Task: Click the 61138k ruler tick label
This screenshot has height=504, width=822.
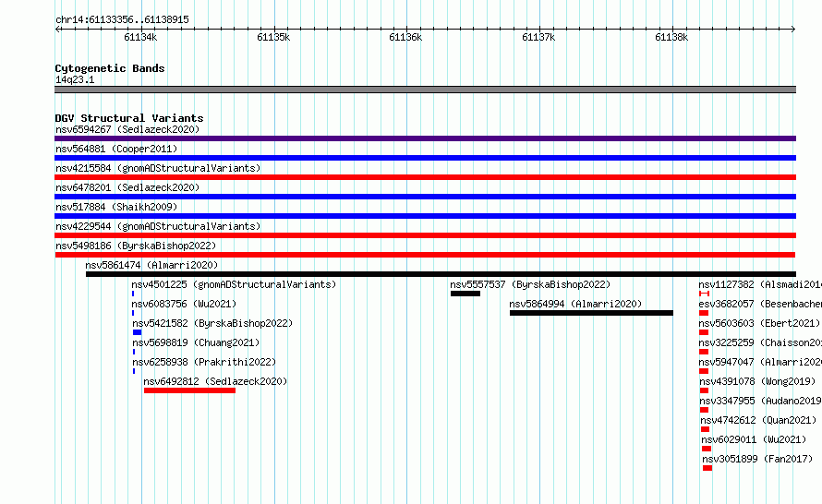Action: pos(671,37)
